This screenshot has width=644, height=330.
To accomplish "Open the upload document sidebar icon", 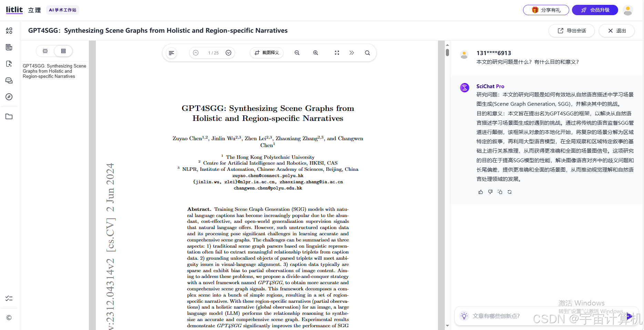I will [9, 64].
